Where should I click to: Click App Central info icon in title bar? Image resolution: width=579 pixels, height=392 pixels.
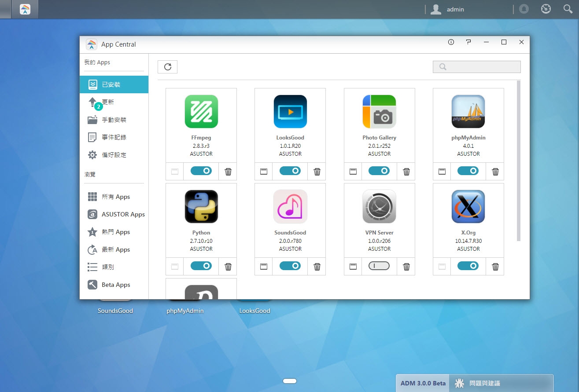point(451,42)
